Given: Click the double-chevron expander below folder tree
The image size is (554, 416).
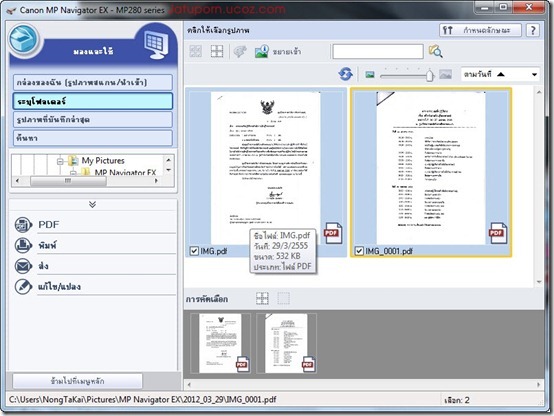Looking at the screenshot, I should [x=93, y=204].
